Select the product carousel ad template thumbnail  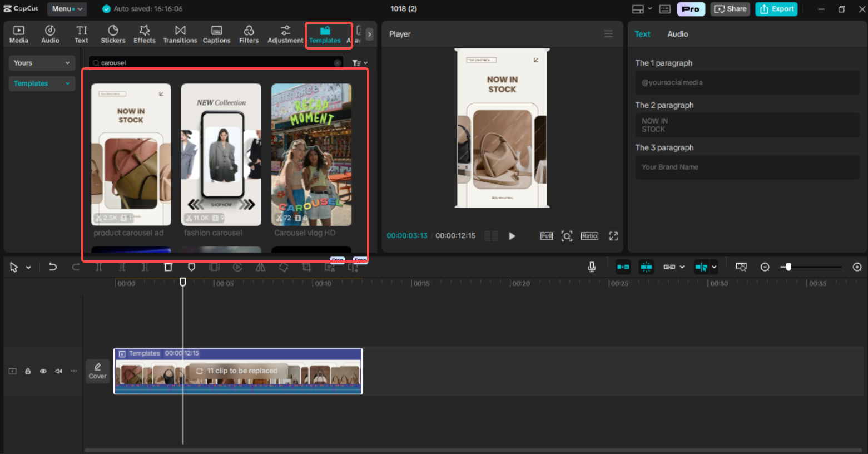click(130, 154)
